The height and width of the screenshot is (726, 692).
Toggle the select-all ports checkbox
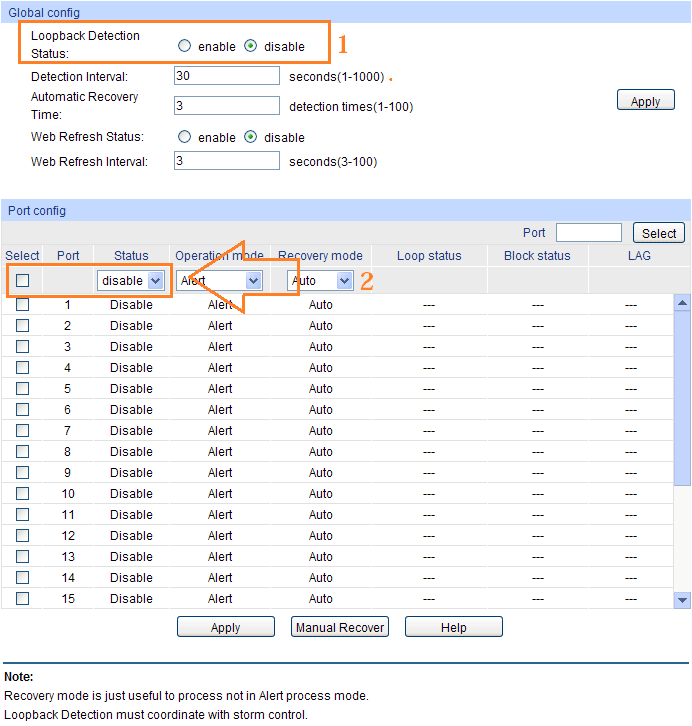(x=22, y=281)
